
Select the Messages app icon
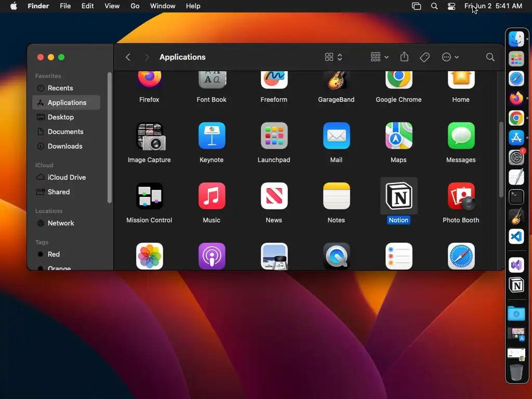(x=461, y=136)
